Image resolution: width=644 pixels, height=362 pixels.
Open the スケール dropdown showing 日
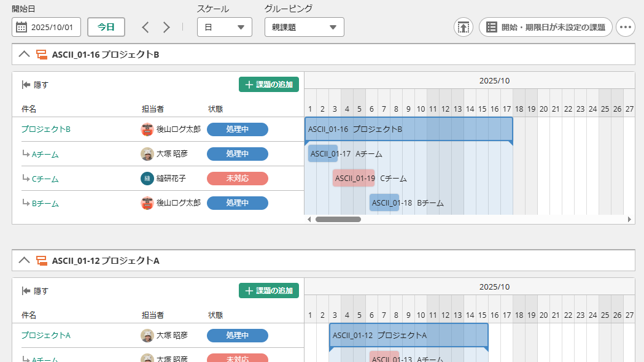coord(224,27)
